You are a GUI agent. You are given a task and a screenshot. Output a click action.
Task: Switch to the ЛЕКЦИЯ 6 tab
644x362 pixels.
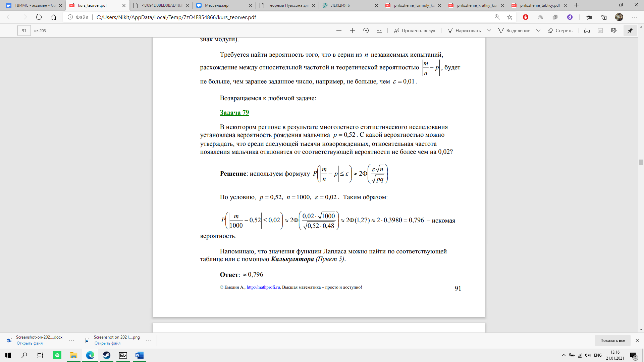click(350, 5)
